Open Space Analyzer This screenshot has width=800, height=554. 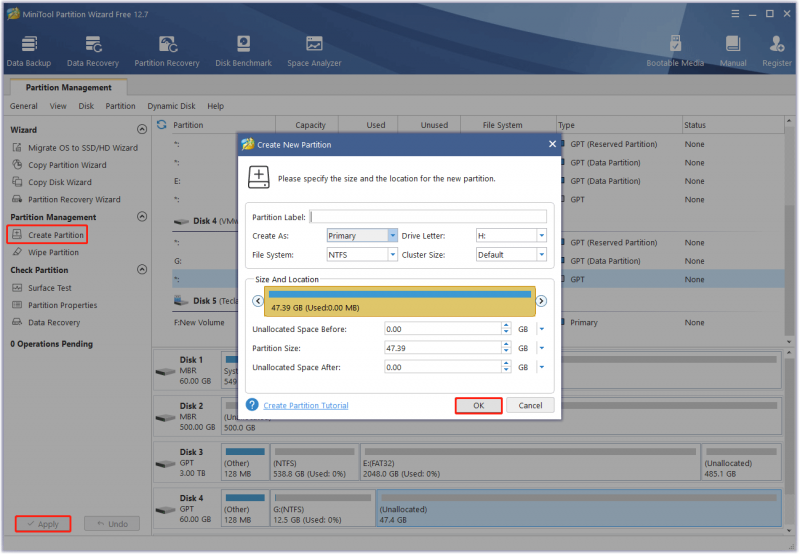314,51
